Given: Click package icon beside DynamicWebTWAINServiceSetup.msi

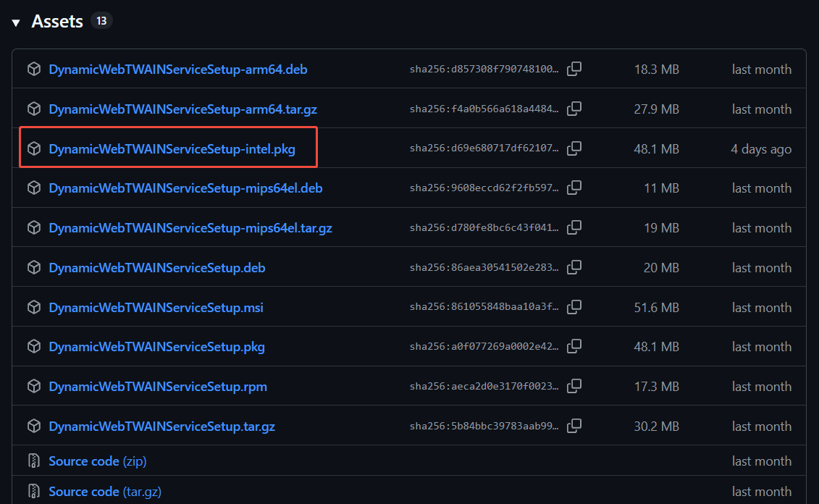Looking at the screenshot, I should pos(34,307).
